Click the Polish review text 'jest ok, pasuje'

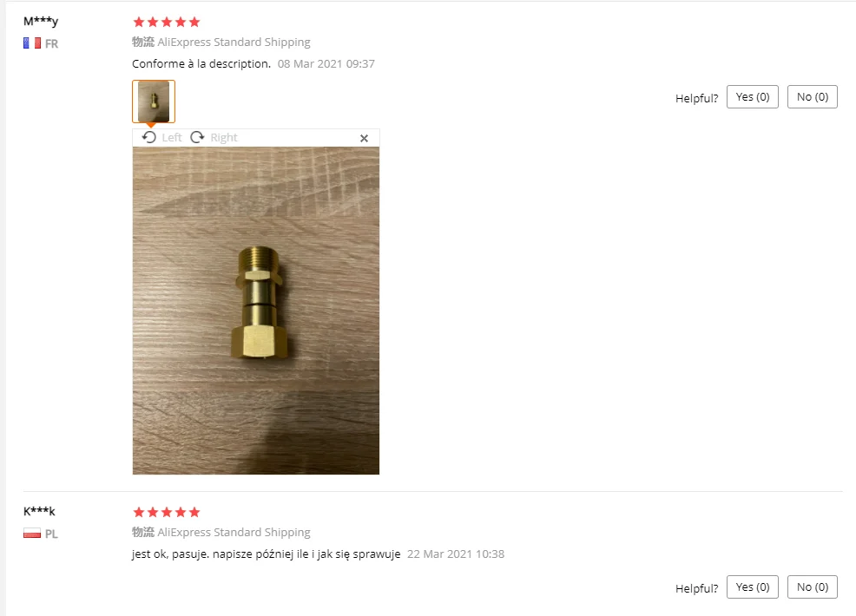point(170,554)
